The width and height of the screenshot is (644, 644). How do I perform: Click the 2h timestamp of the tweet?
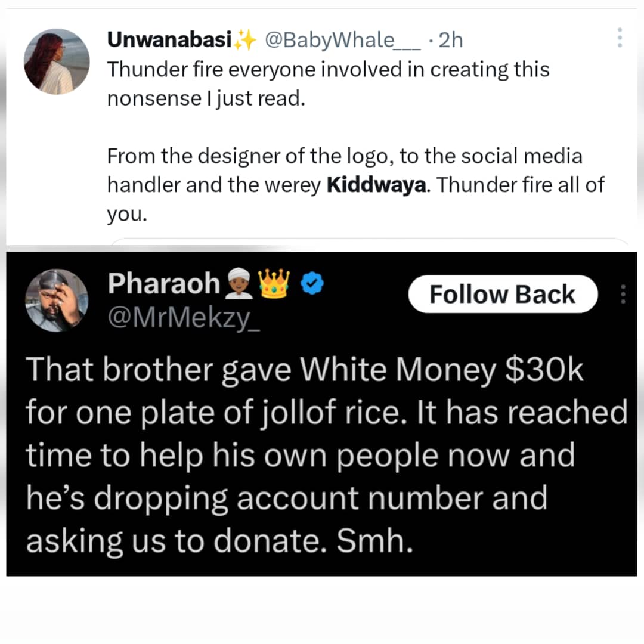pos(450,40)
